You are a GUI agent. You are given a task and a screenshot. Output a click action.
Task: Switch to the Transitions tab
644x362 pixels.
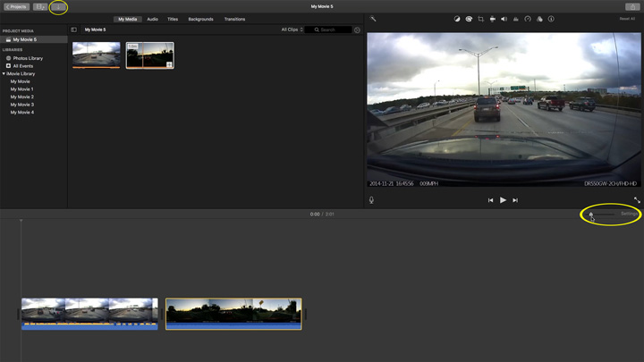coord(234,19)
